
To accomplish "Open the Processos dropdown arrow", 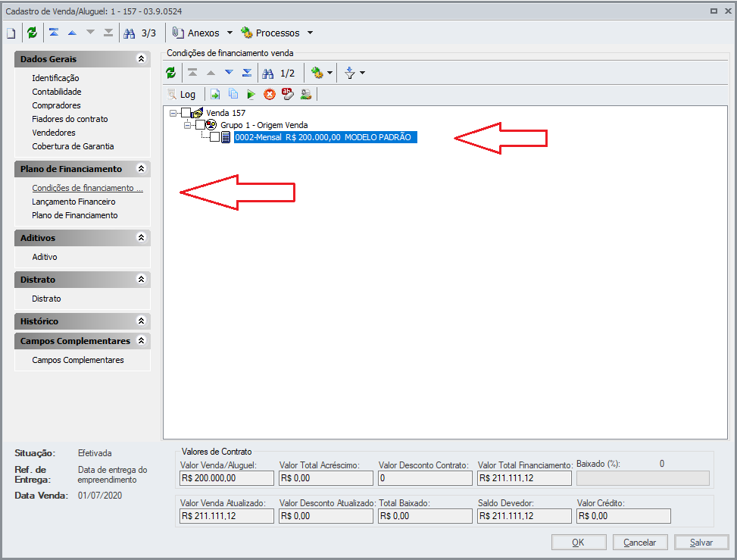I will coord(311,33).
